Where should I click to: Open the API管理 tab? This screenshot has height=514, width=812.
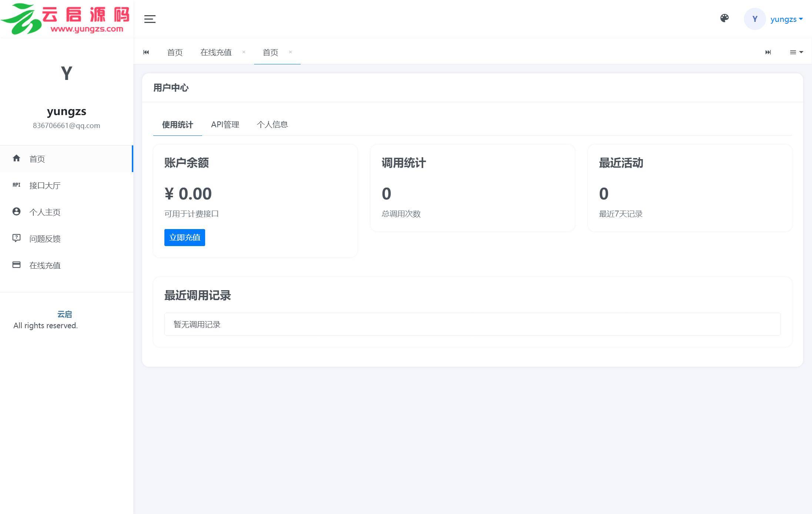click(x=225, y=125)
